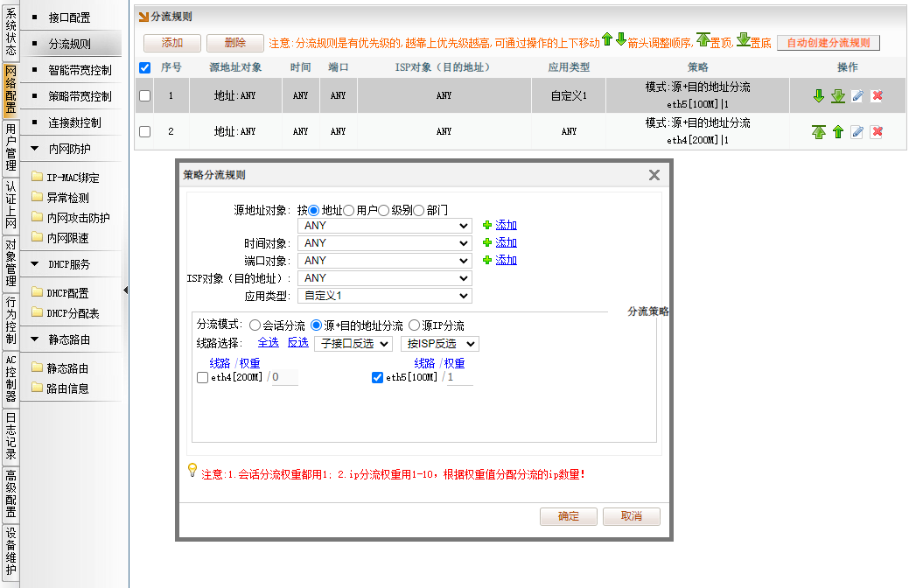The image size is (909, 588).
Task: Move rule 2 to the top
Action: [x=819, y=131]
